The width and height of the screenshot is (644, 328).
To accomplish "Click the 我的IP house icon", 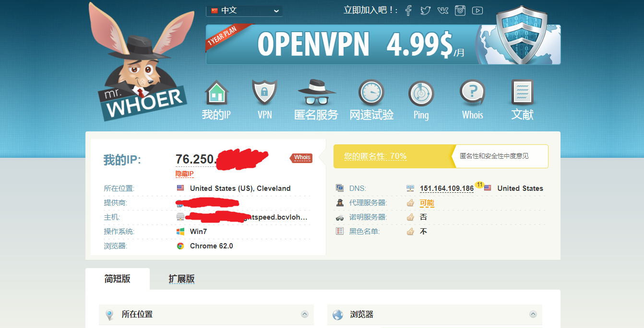I will click(x=216, y=93).
